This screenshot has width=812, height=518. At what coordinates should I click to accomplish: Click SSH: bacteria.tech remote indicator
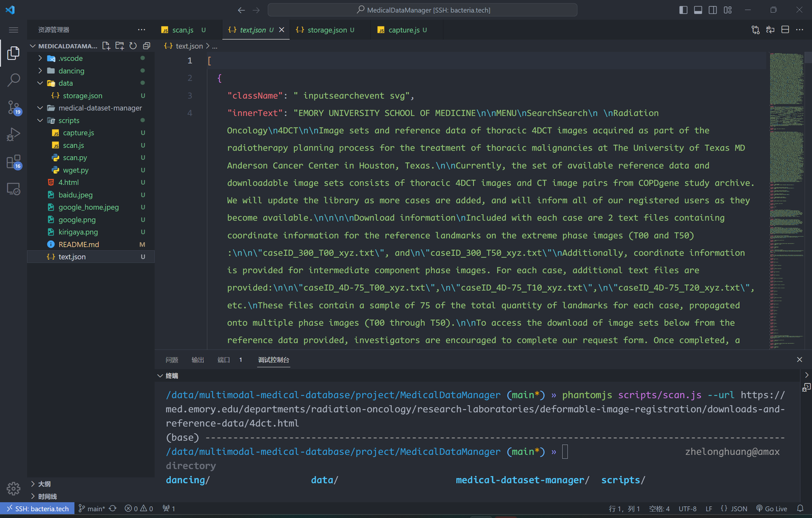point(37,508)
